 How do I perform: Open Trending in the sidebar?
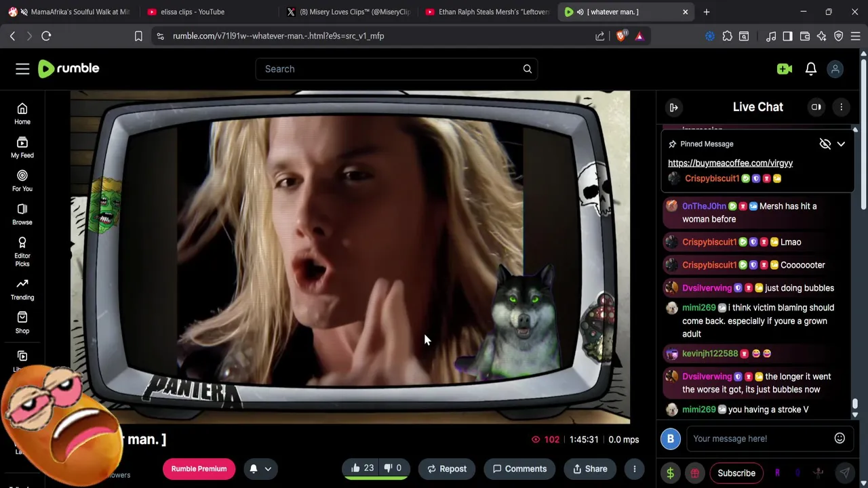pos(22,289)
